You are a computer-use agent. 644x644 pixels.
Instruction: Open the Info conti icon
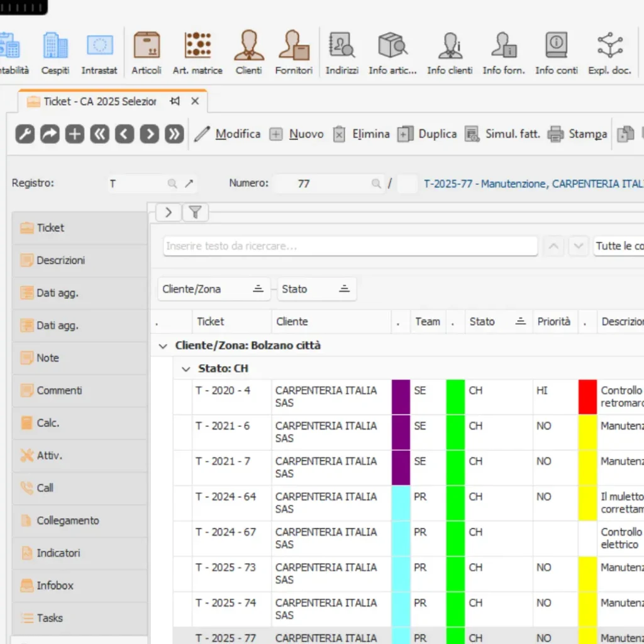(557, 53)
